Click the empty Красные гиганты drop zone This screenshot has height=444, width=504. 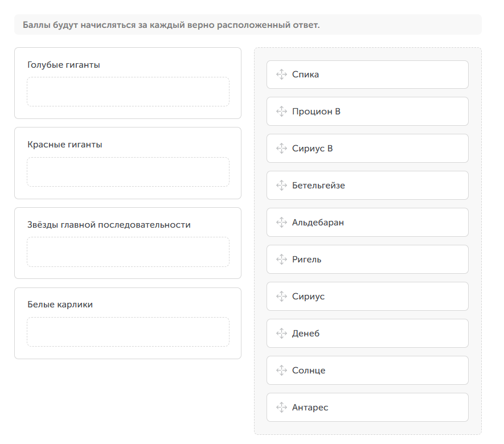point(128,172)
